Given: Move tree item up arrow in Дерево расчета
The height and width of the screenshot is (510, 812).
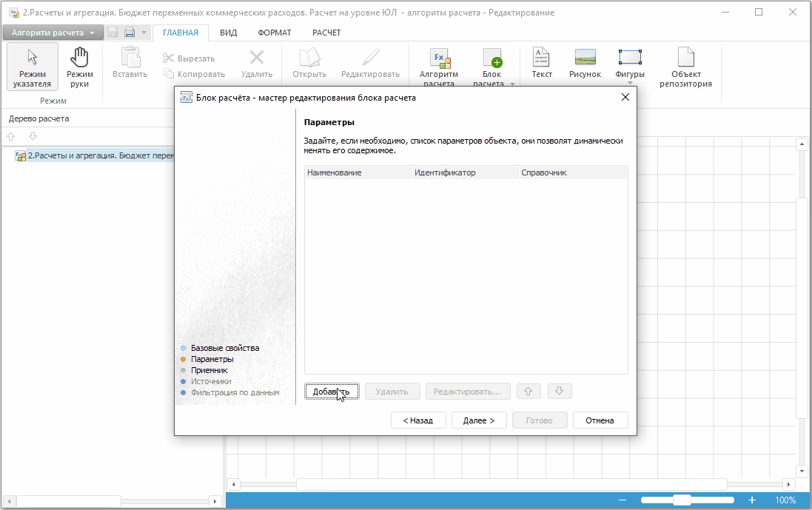Looking at the screenshot, I should tap(11, 136).
